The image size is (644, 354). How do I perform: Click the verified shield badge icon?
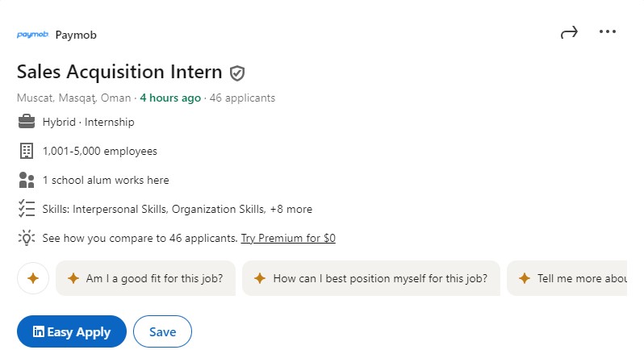(x=237, y=73)
